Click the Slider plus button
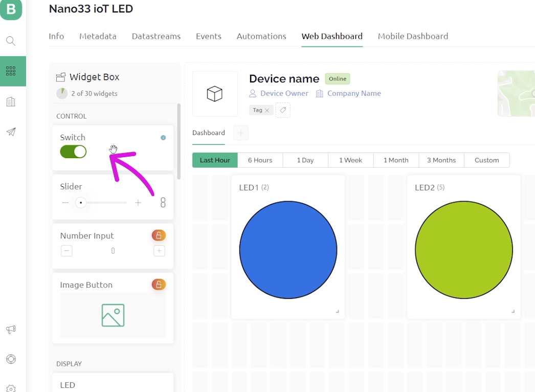Screen dimensions: 535x392 (138, 203)
